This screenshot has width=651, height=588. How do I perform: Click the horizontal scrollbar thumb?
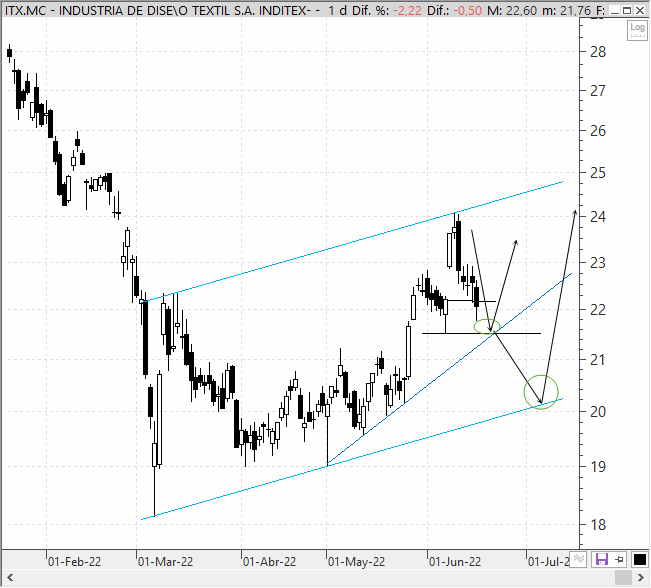(623, 577)
